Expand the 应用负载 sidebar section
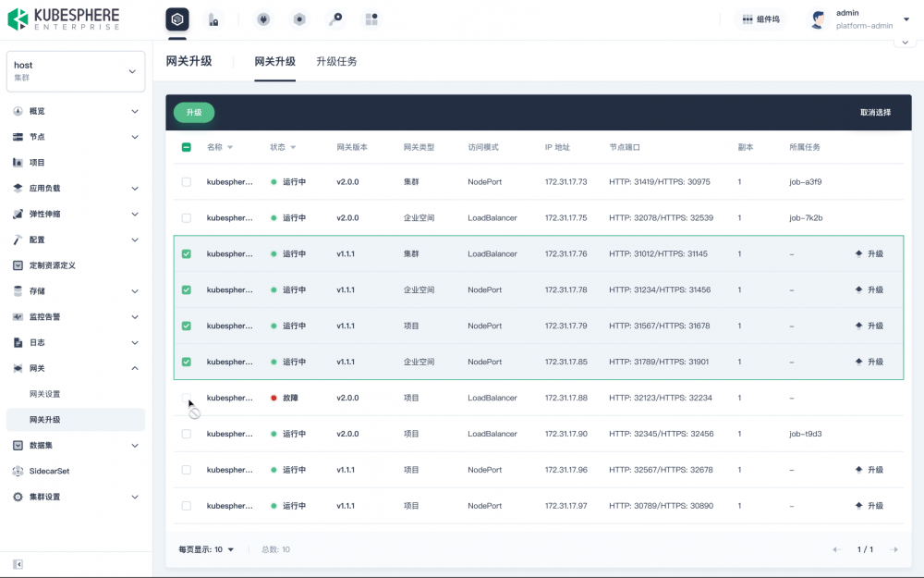The image size is (924, 578). [x=76, y=188]
